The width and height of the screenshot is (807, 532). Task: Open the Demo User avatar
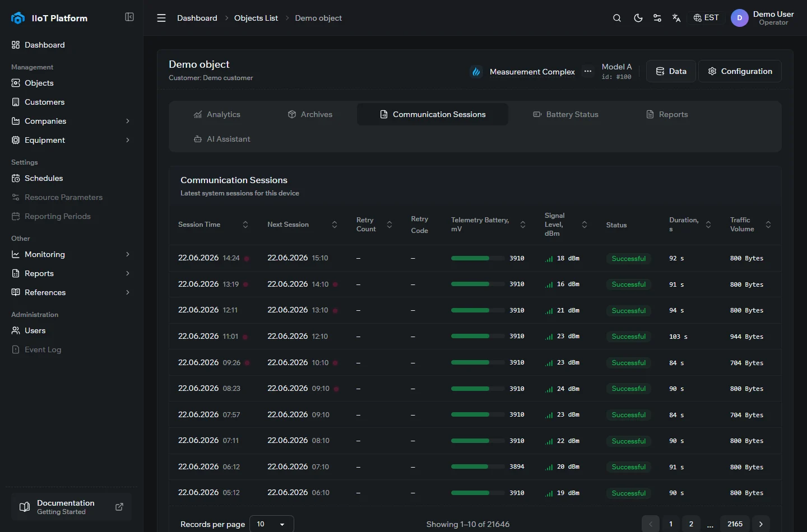point(740,18)
